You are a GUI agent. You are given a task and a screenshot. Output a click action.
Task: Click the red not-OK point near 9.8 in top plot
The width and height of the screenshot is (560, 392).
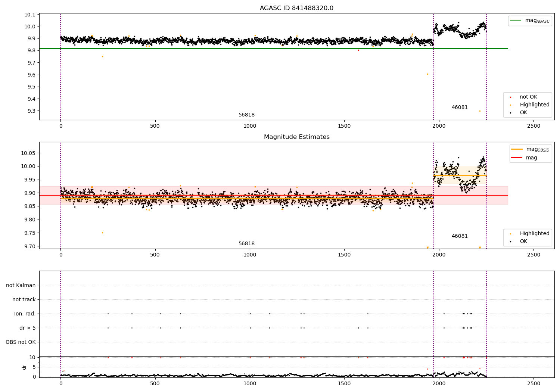(358, 50)
